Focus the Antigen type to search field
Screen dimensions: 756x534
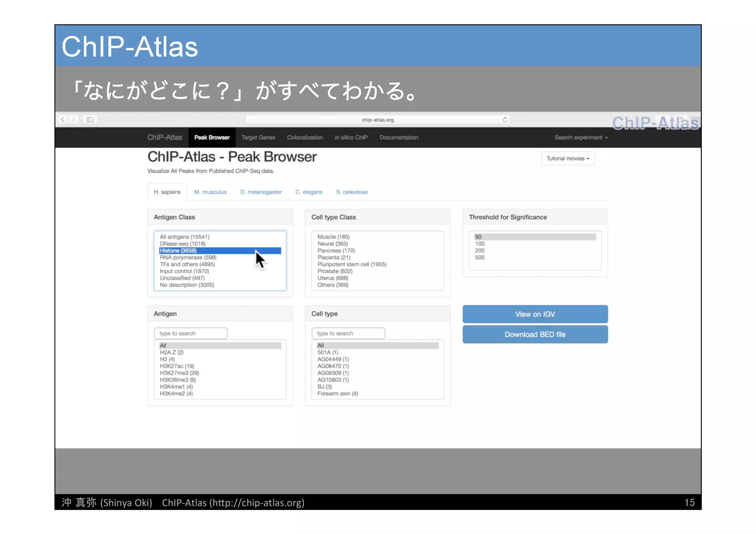click(191, 333)
